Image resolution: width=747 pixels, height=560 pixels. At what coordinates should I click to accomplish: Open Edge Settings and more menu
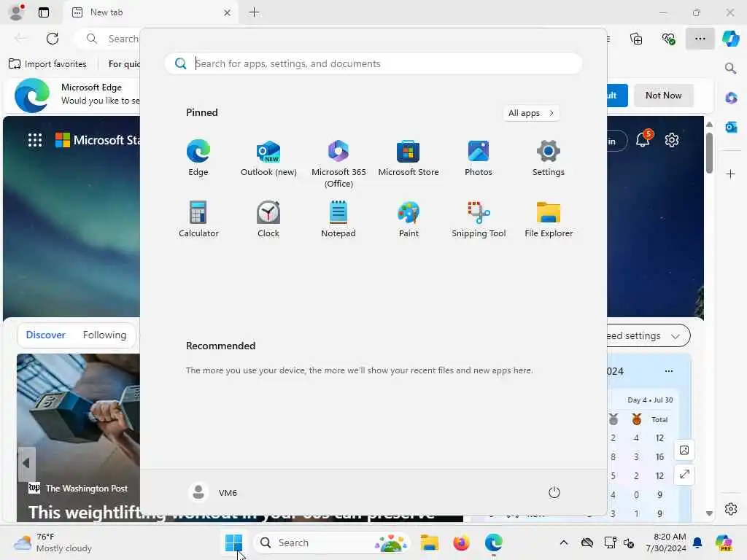point(700,39)
